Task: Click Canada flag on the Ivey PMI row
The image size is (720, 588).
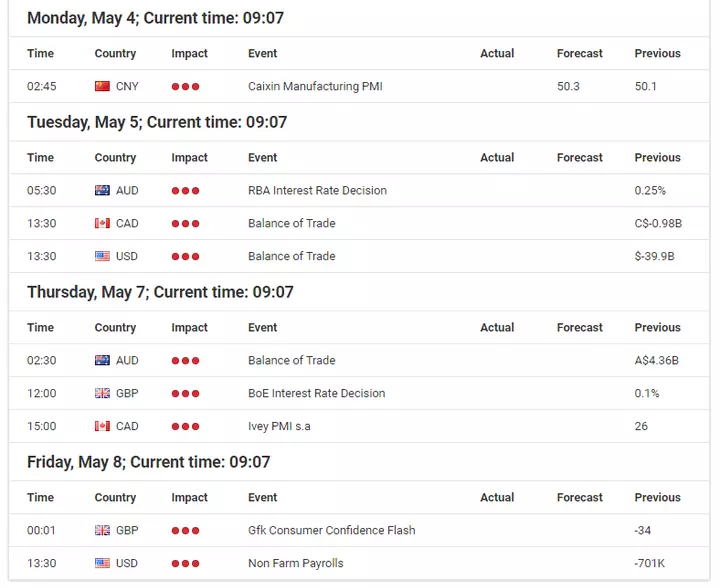Action: point(102,426)
